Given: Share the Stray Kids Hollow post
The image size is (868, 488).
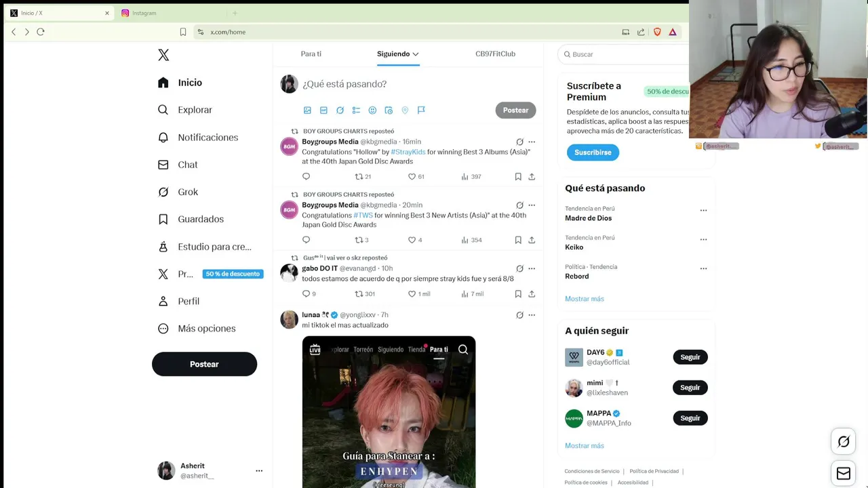Looking at the screenshot, I should (x=532, y=176).
